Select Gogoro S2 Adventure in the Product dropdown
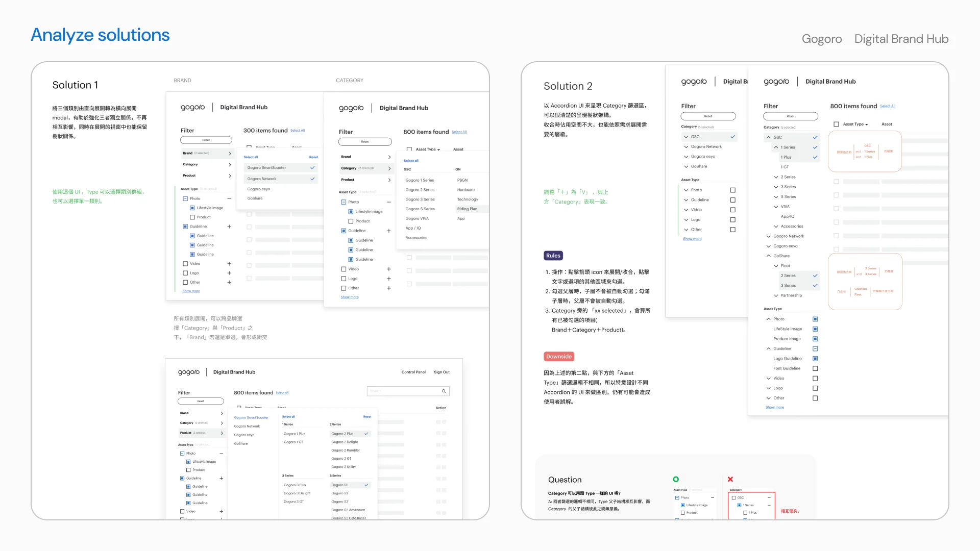The height and width of the screenshot is (551, 980). tap(348, 510)
